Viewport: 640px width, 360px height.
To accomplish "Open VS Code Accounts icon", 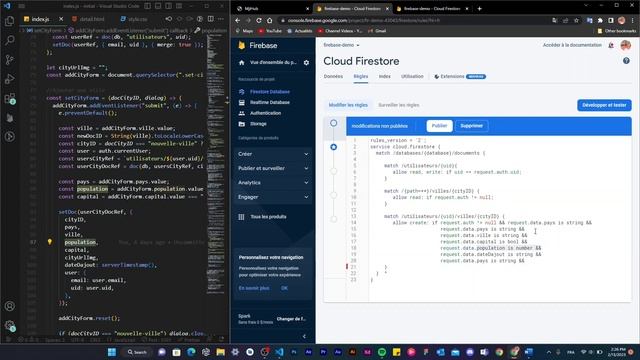I will click(9, 306).
